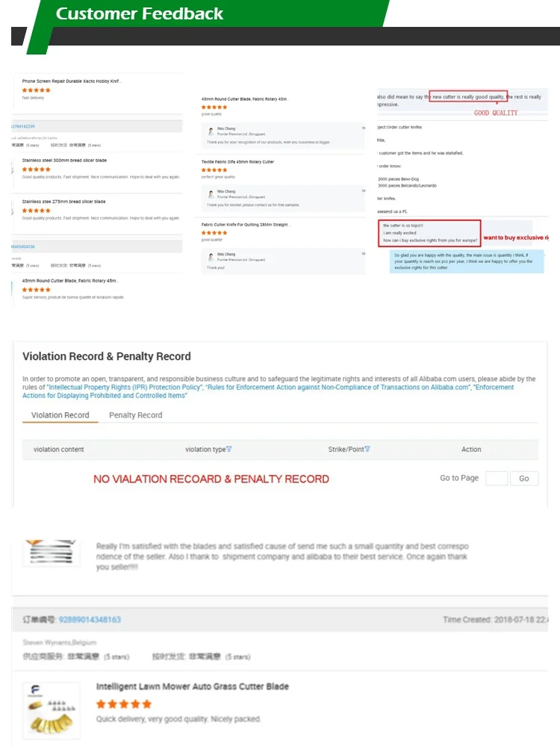The height and width of the screenshot is (749, 560).
Task: Click star rating under Phone Screen Repair Knife
Action: tap(36, 90)
